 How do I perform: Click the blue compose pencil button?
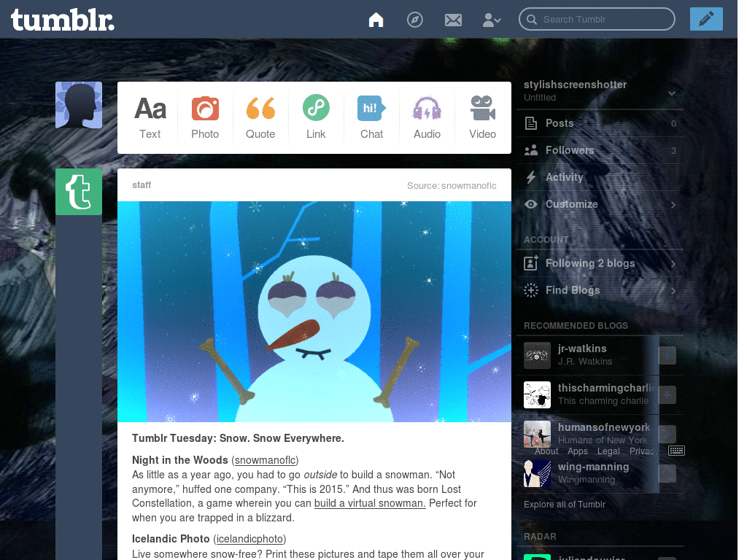(706, 19)
